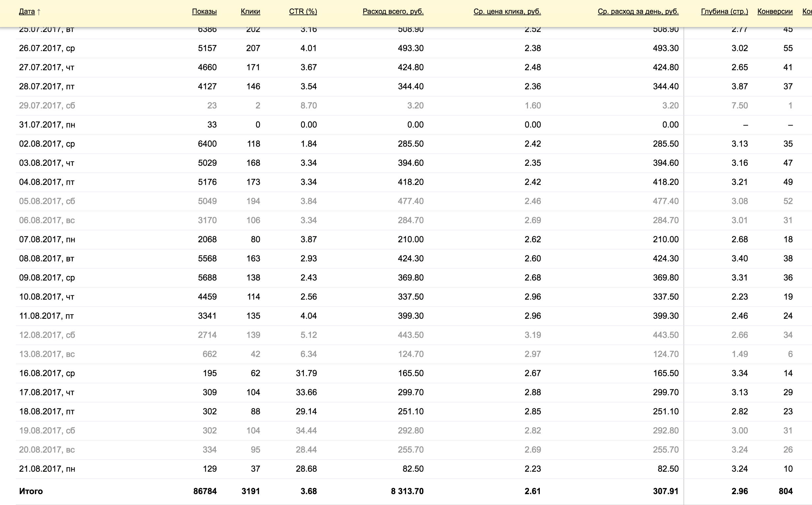Sort by Ср. цена клика, руб.
The image size is (812, 505).
point(507,11)
